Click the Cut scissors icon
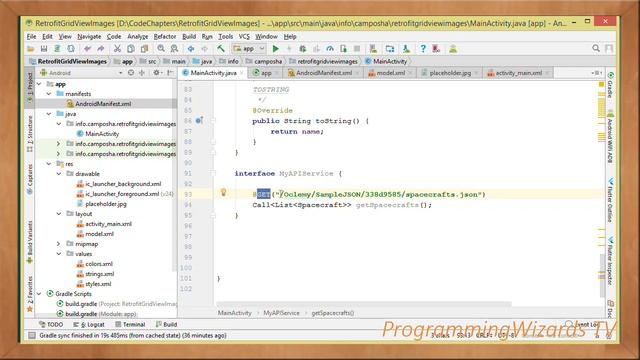The width and height of the screenshot is (640, 360). tap(117, 49)
